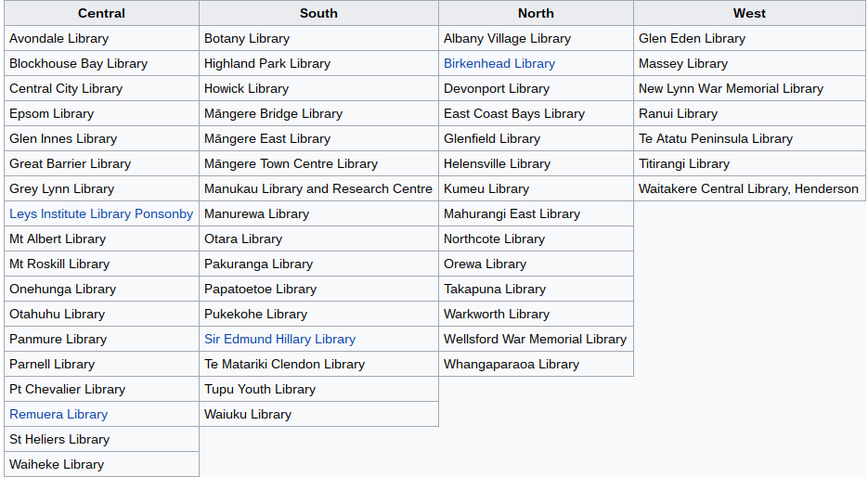
Task: Select the Avondale Library cell
Action: (x=101, y=39)
